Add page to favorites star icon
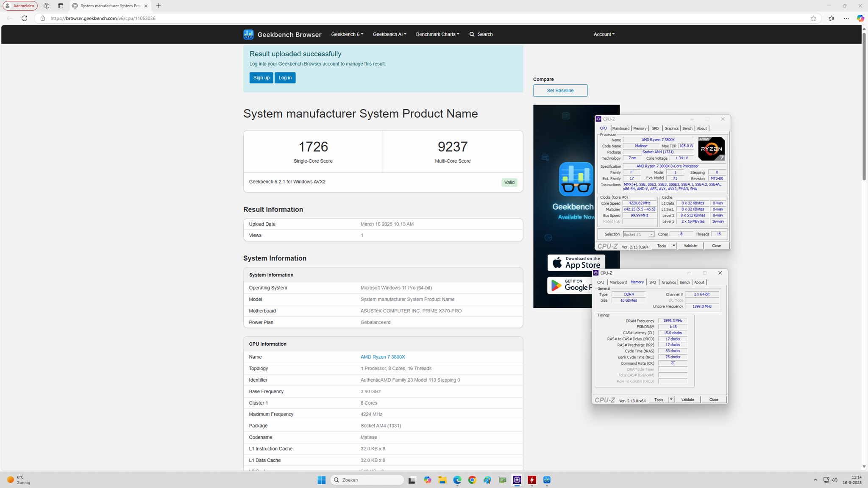 (813, 18)
